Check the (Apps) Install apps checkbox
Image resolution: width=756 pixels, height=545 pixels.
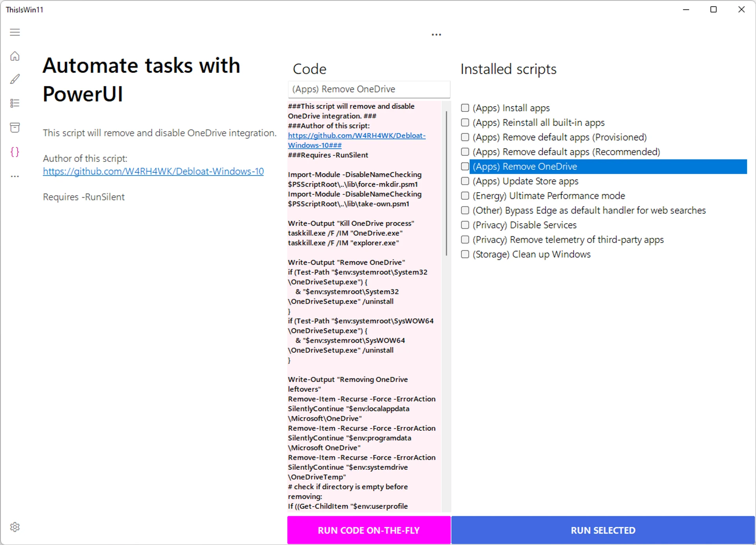(x=465, y=108)
